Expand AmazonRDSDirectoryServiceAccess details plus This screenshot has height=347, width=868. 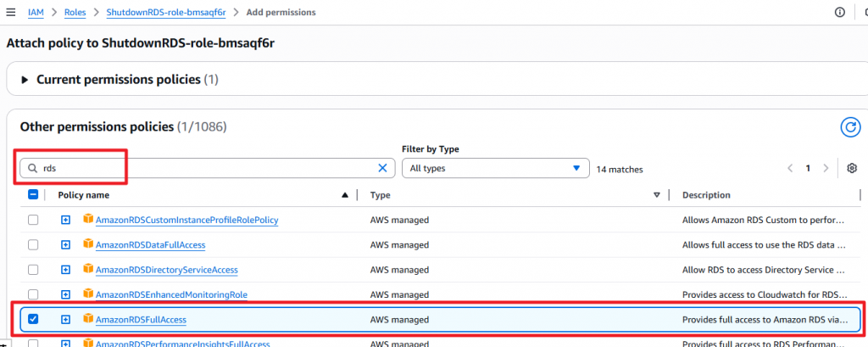point(66,270)
